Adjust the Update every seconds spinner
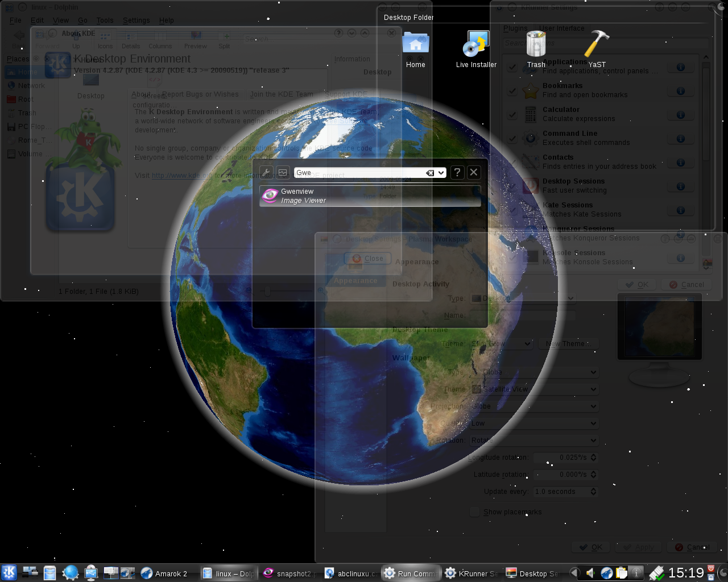Viewport: 728px width, 582px height. pyautogui.click(x=565, y=492)
